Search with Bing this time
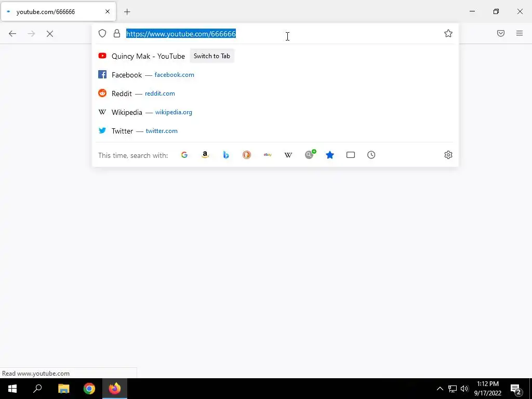The width and height of the screenshot is (532, 399). coord(226,155)
